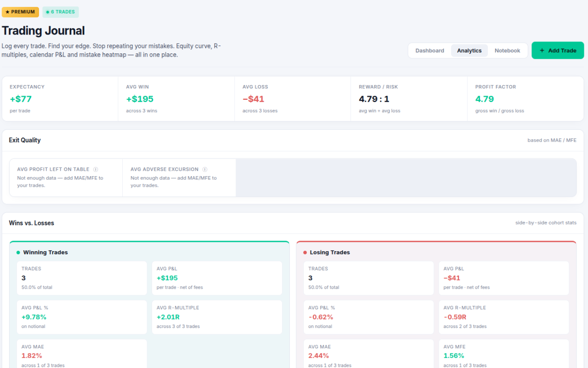Click the 6 Trades badge

[x=61, y=12]
